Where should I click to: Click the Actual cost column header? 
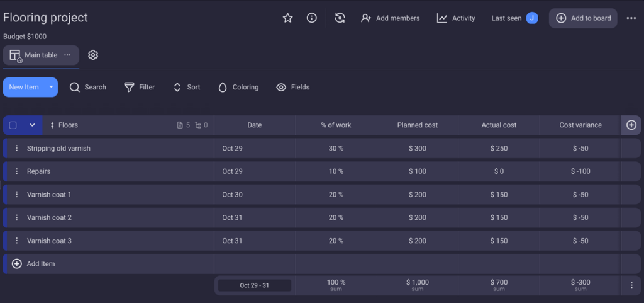(499, 125)
